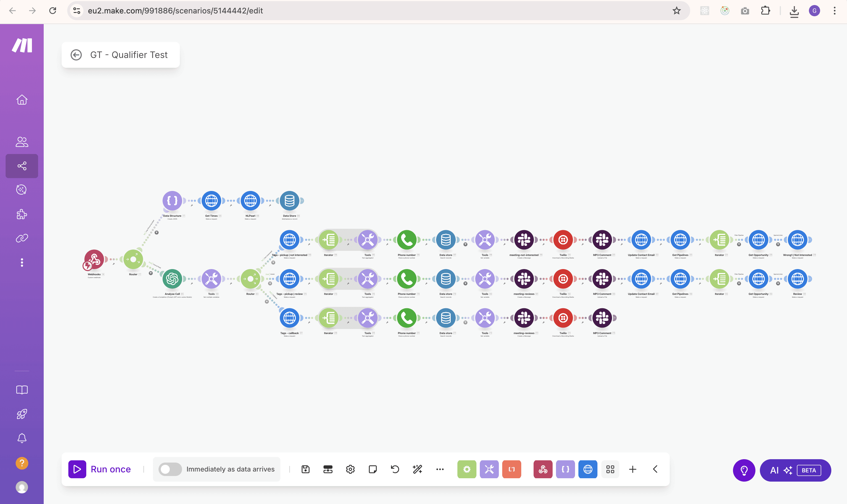The height and width of the screenshot is (504, 847).
Task: Open scenario settings gear in toolbar
Action: coord(350,469)
